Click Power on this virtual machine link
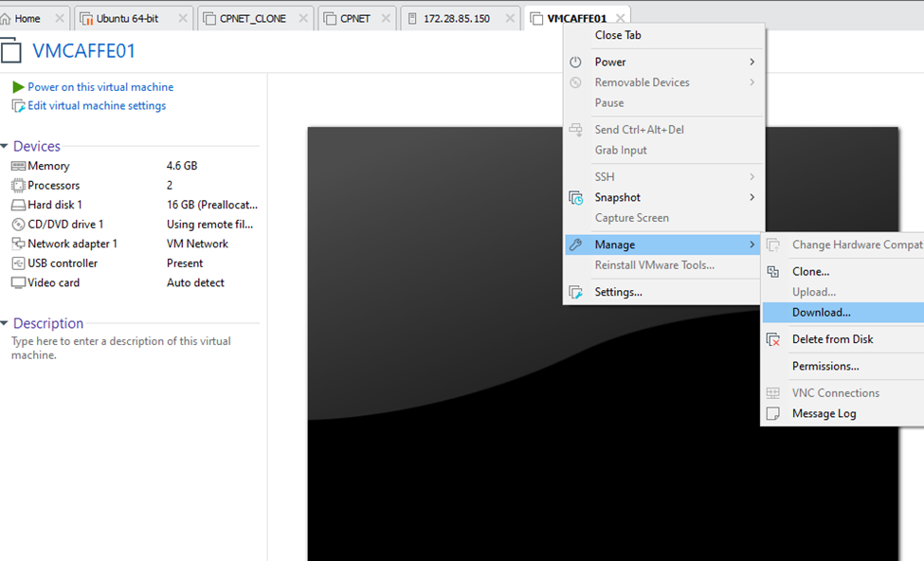 100,87
